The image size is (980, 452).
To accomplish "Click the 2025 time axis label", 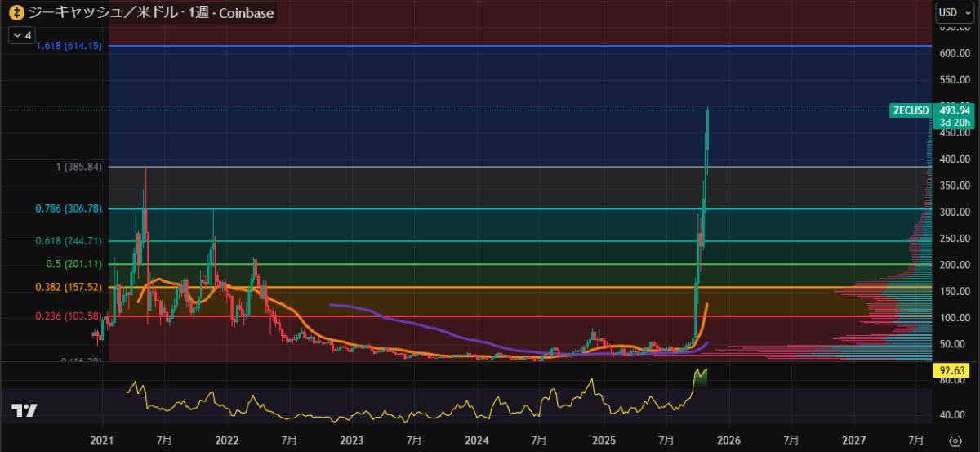I will pos(603,440).
